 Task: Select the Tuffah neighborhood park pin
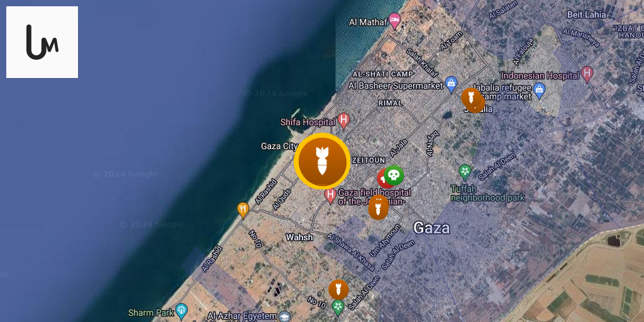(465, 172)
